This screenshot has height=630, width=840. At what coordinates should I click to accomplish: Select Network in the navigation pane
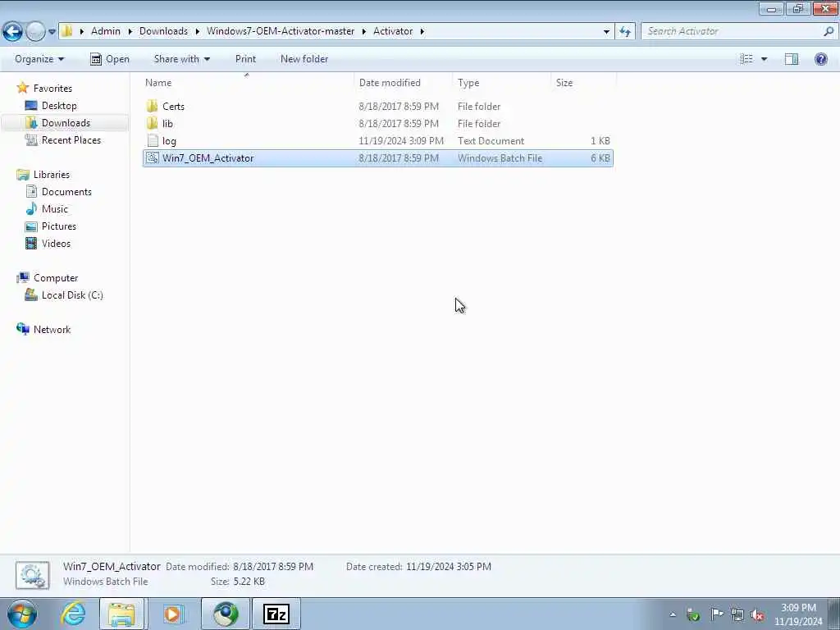(x=52, y=330)
